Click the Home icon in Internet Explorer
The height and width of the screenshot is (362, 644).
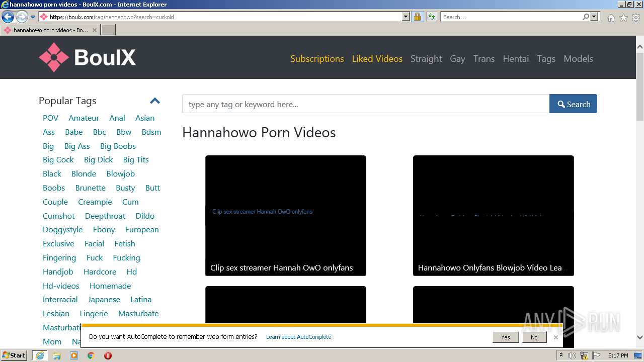[611, 18]
